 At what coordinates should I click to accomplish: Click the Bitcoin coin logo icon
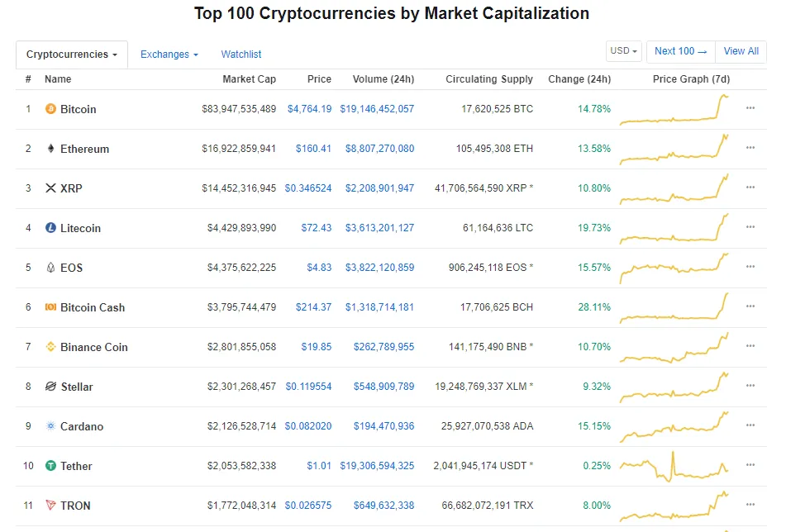(50, 109)
